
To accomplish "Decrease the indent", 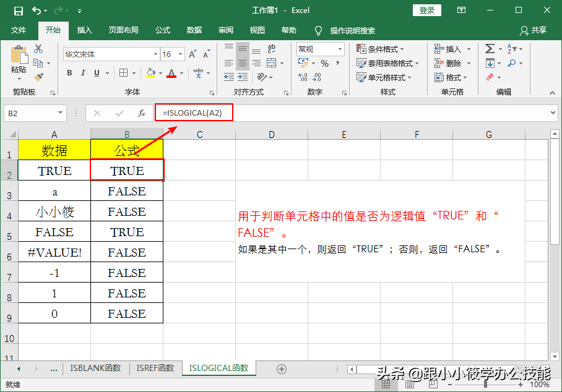I will pos(228,77).
